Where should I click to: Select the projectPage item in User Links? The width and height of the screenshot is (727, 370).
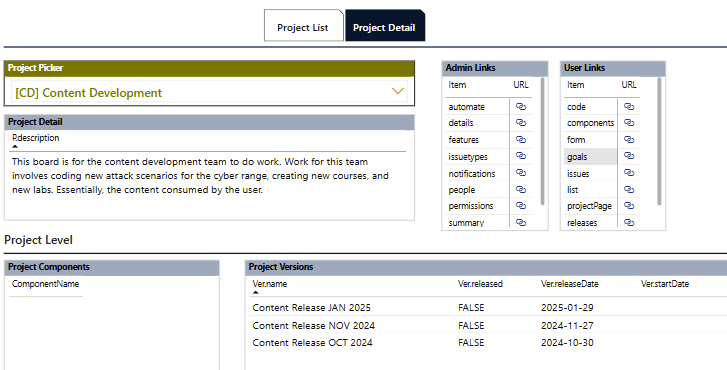(589, 206)
